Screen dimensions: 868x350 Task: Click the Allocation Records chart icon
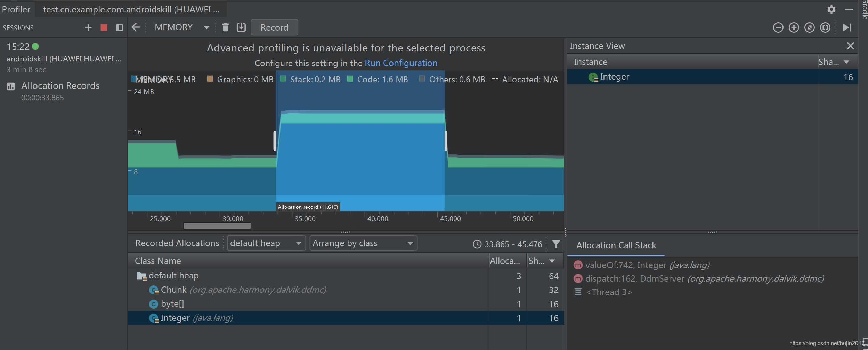click(11, 86)
